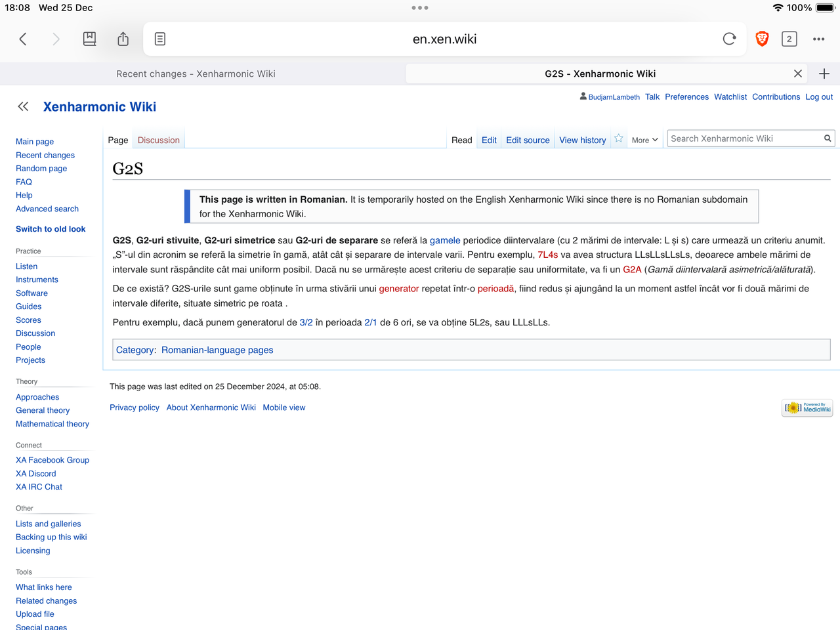Image resolution: width=840 pixels, height=630 pixels.
Task: Follow the gamele link in article
Action: [x=445, y=241]
